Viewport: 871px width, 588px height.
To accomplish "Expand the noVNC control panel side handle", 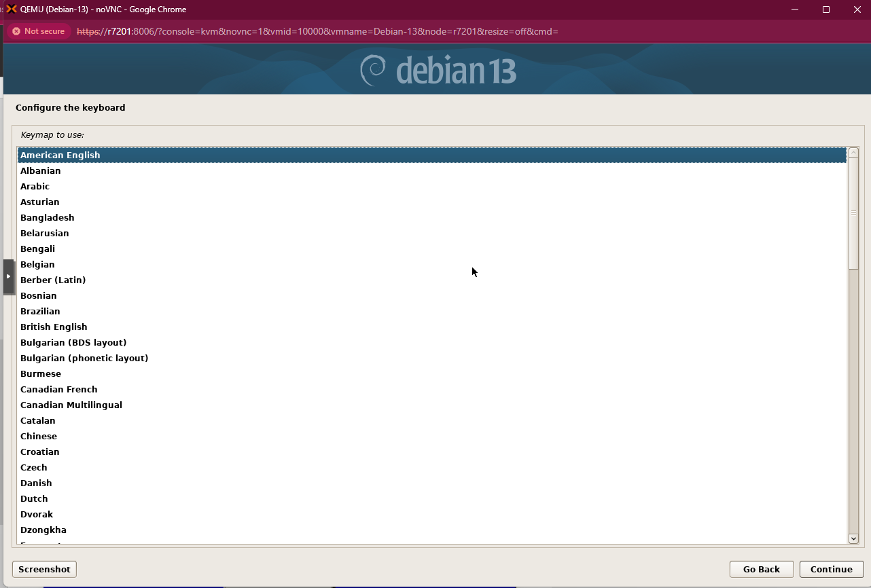I will point(8,276).
